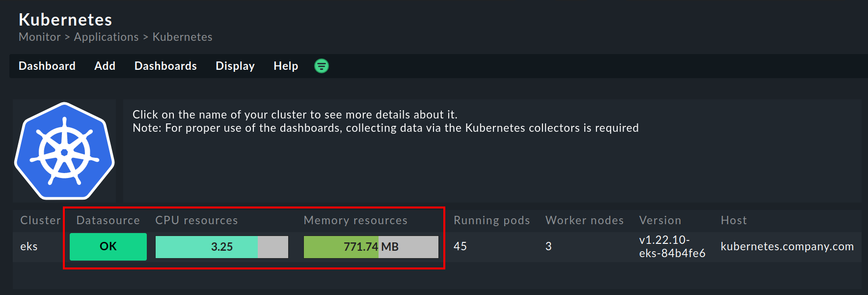Select the eks cluster name
Viewport: 868px width, 295px height.
coord(29,246)
